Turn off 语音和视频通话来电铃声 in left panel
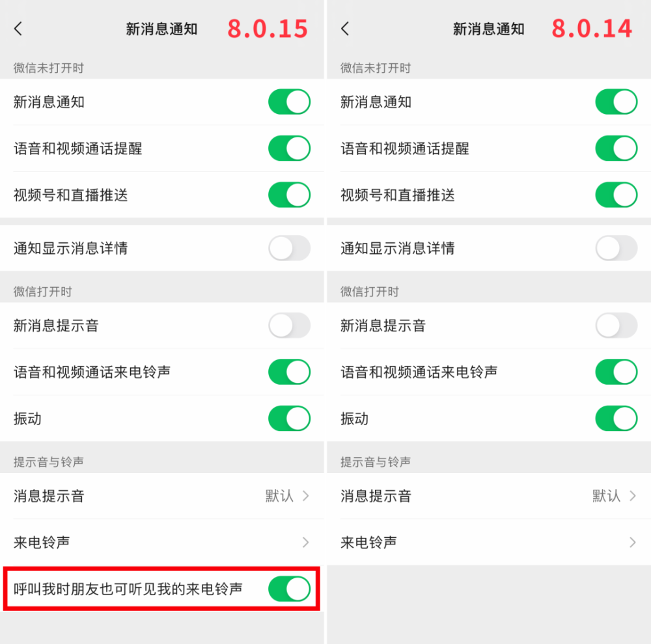This screenshot has height=644, width=651. click(x=290, y=372)
